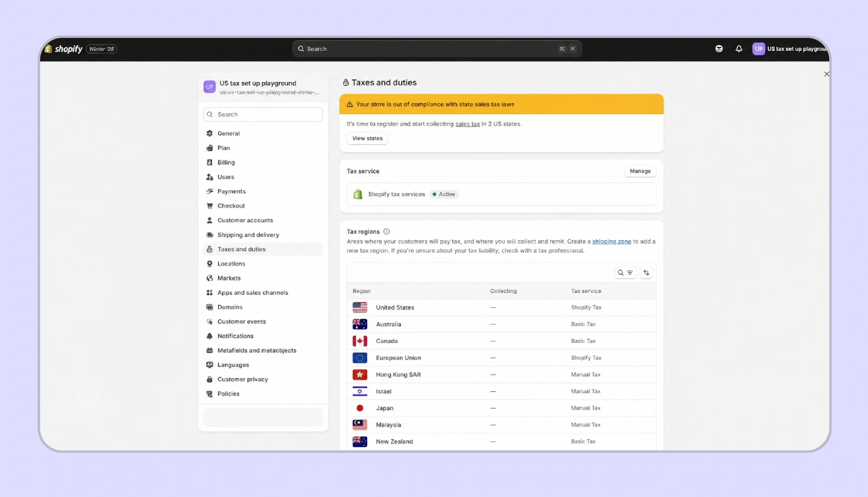Click the View states button

coord(367,138)
